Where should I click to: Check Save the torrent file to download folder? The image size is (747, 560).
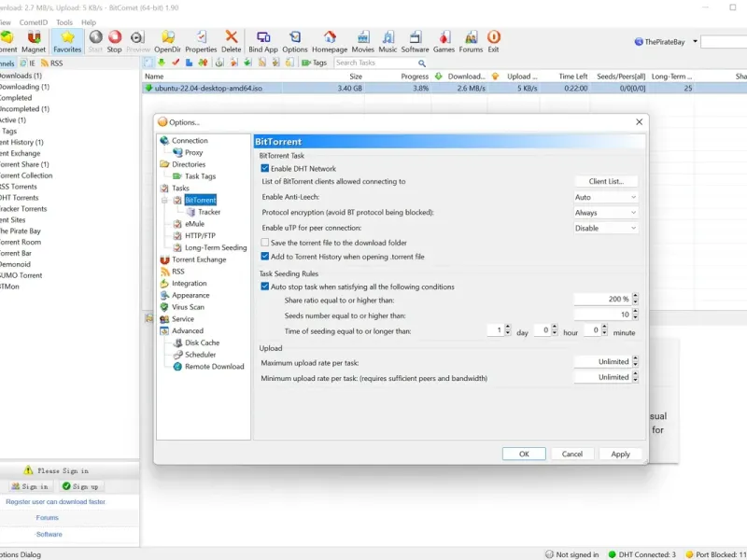point(265,243)
